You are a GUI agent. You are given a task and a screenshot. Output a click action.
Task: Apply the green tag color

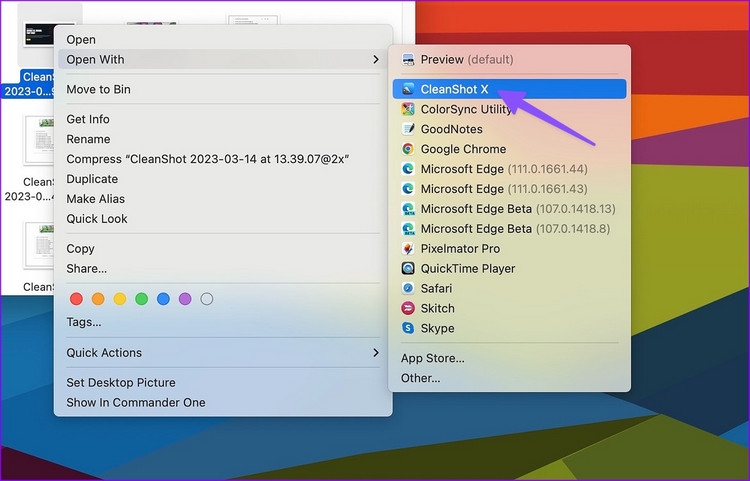[142, 299]
